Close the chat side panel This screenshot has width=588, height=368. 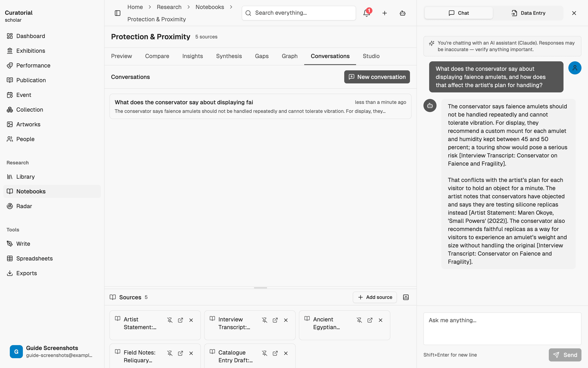pyautogui.click(x=574, y=13)
